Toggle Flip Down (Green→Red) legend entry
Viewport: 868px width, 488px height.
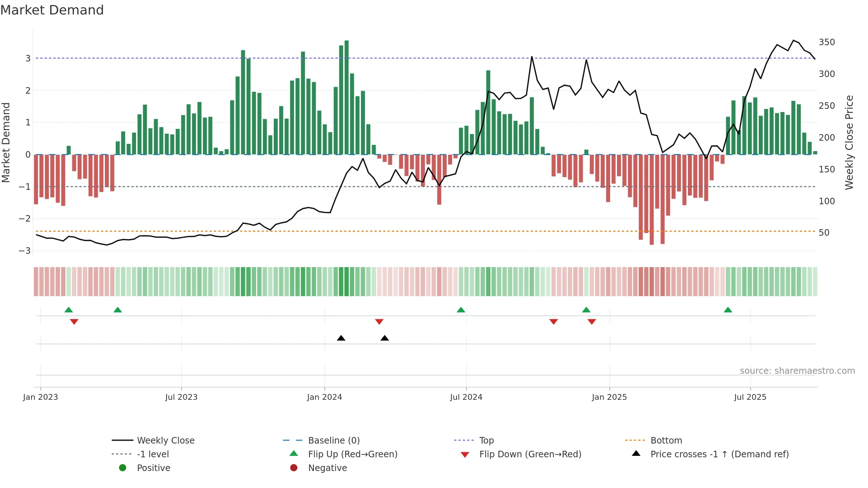[x=521, y=454]
